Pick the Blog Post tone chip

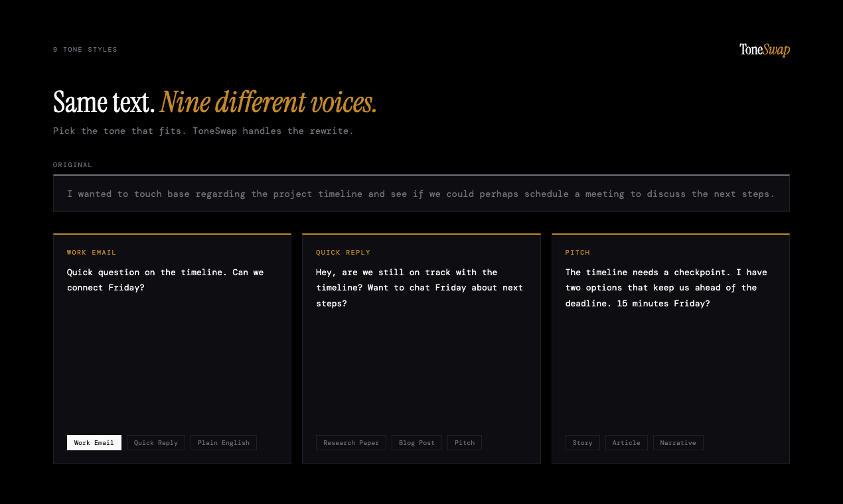(417, 442)
